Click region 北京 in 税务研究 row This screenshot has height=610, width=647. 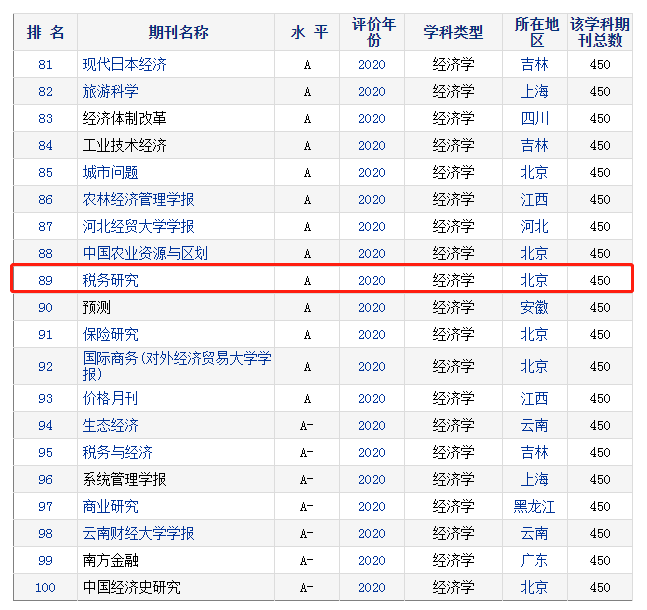[534, 280]
